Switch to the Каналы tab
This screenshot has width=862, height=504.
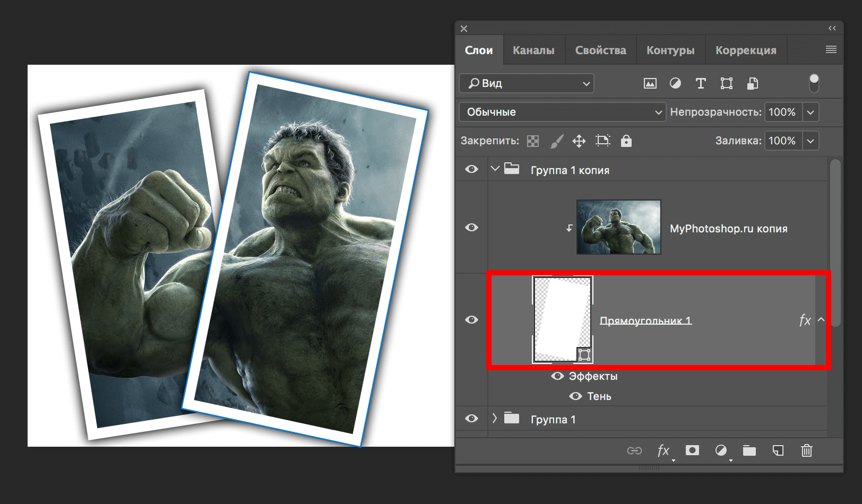533,50
